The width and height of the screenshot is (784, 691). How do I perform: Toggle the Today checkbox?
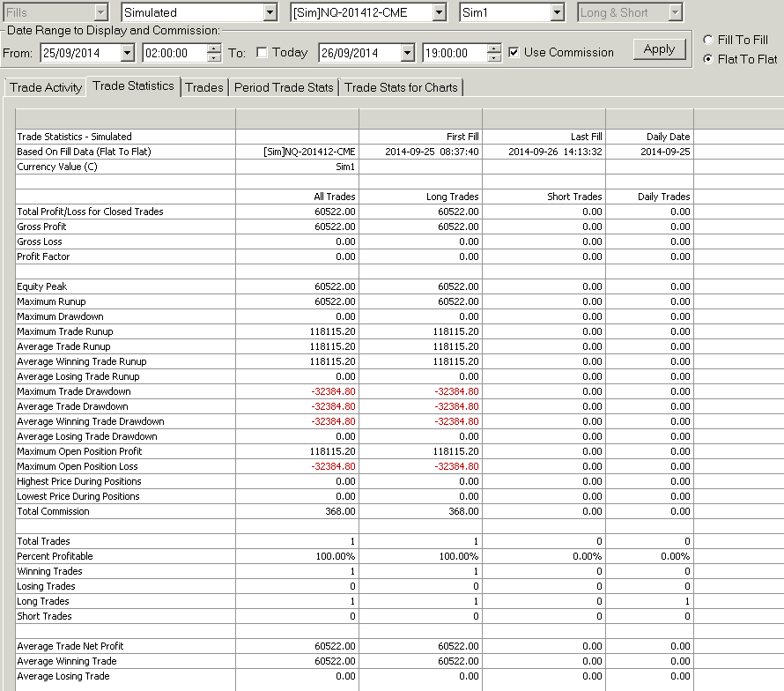pyautogui.click(x=262, y=53)
